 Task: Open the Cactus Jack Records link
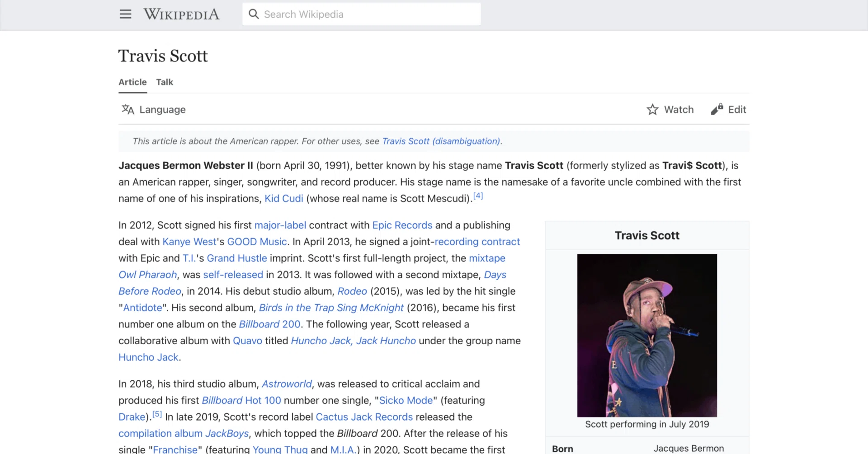click(364, 417)
